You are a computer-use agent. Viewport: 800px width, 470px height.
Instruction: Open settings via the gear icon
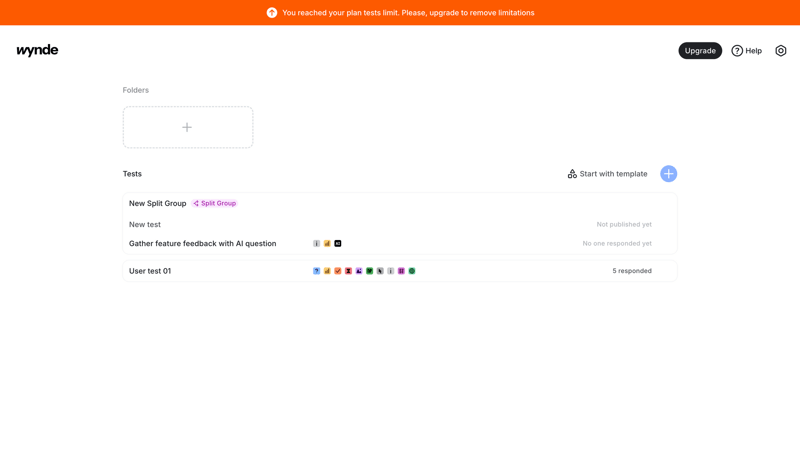pos(781,51)
